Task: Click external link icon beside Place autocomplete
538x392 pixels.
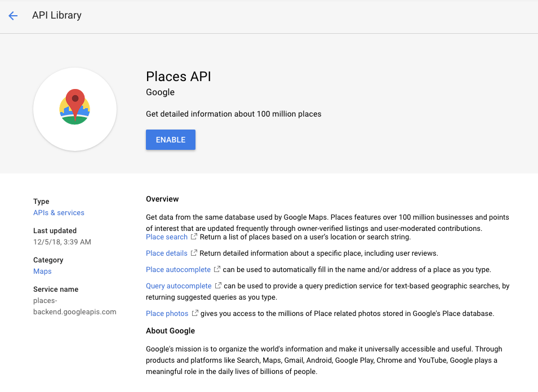Action: point(217,269)
